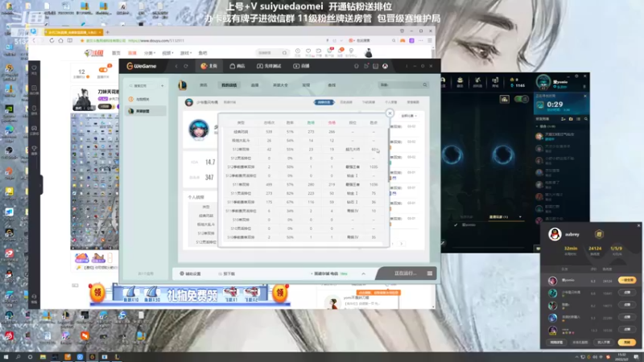Click the summoner search magnifier icon
Viewport: 644px width, 362px height.
(x=425, y=85)
